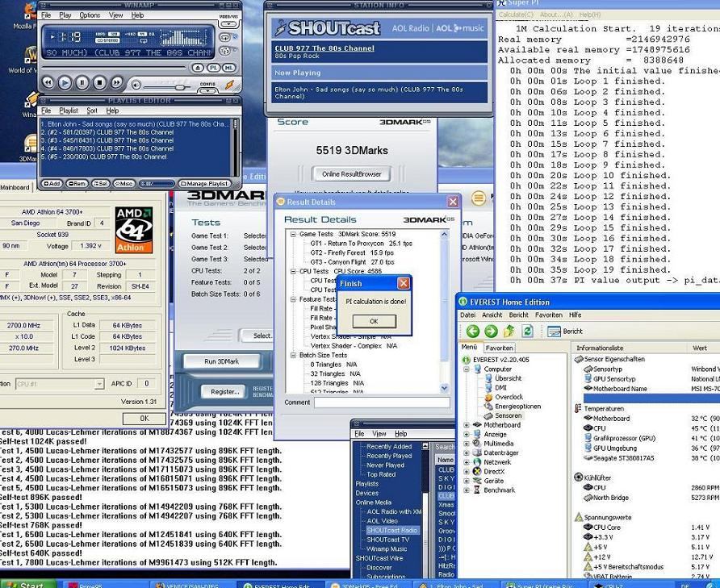Click Winamp eject/open file button

(198, 68)
